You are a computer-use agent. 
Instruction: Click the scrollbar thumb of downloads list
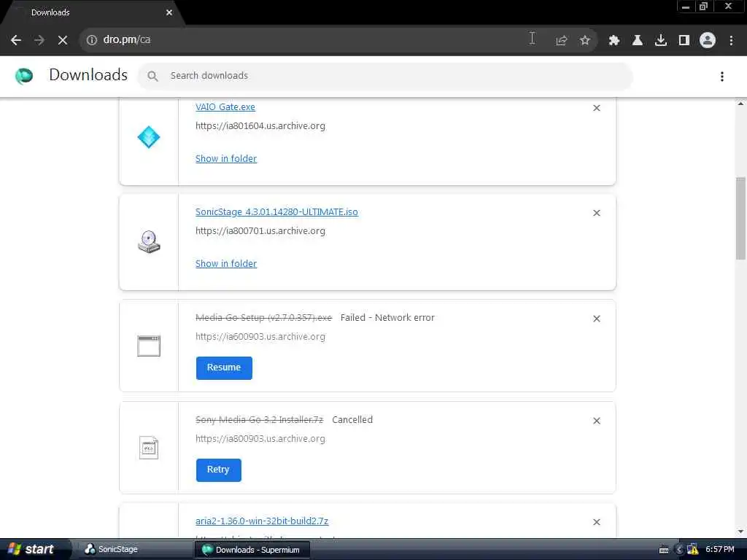pos(740,218)
